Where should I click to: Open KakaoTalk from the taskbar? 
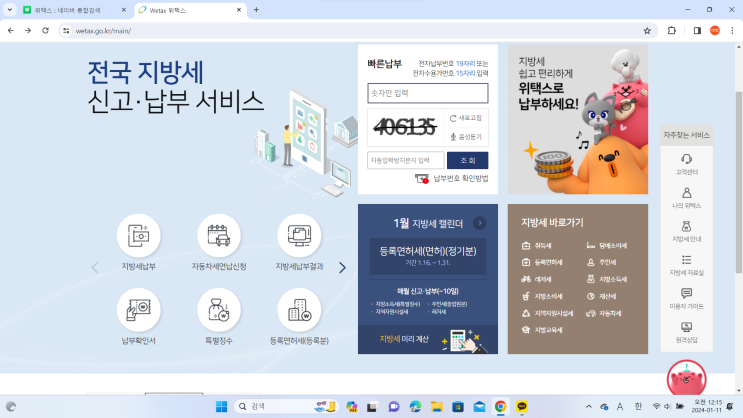point(522,407)
